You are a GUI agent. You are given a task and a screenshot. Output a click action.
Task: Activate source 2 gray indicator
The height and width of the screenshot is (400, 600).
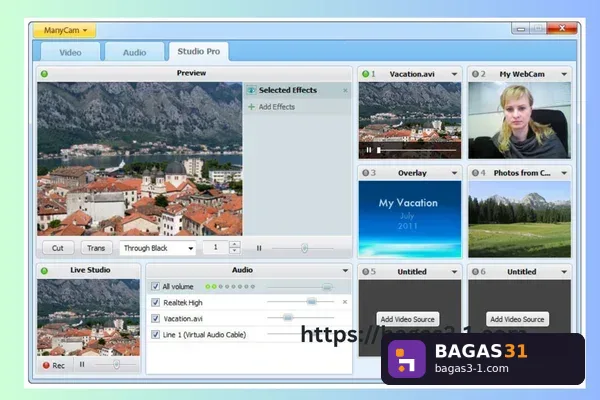(475, 74)
